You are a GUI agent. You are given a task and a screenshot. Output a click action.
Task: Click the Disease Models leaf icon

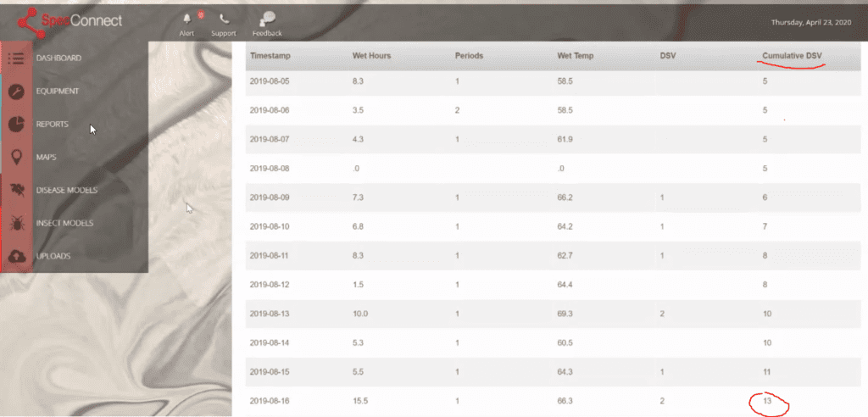(17, 191)
